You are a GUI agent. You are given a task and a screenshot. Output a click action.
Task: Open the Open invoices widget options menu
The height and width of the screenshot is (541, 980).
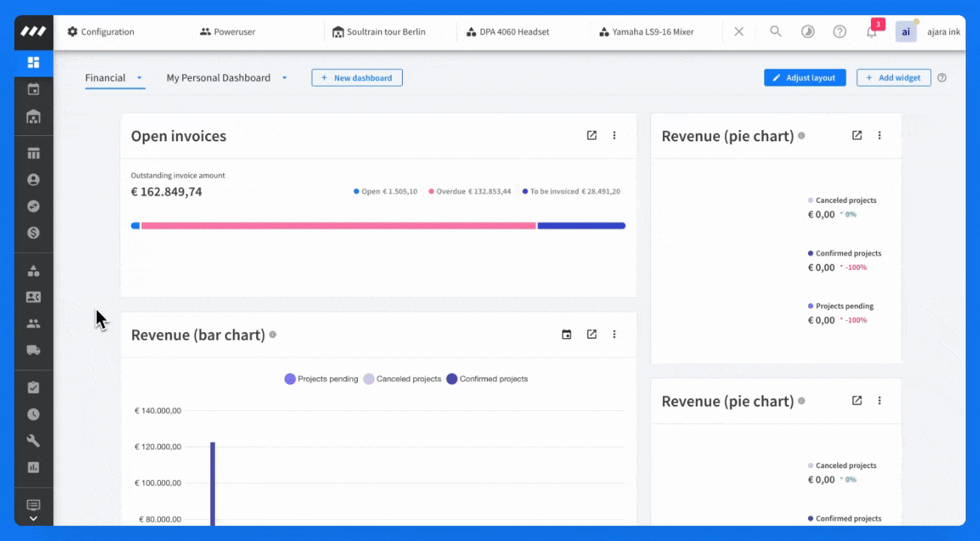(614, 135)
